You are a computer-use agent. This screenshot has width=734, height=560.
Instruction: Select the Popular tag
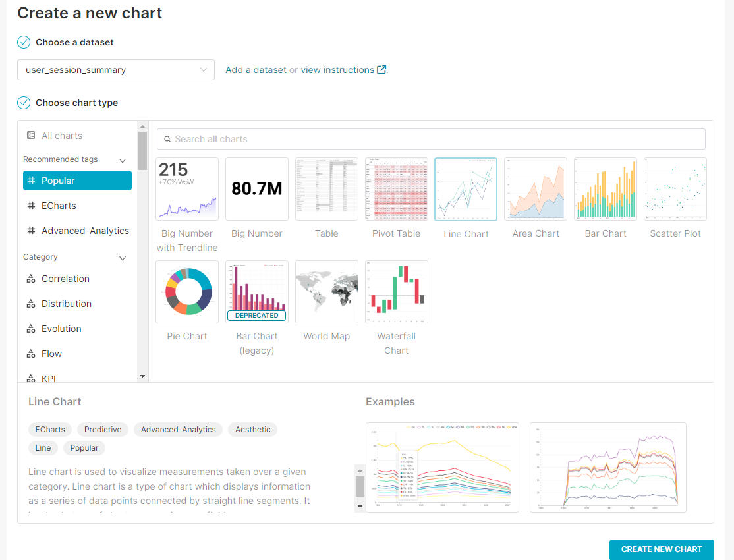(77, 181)
